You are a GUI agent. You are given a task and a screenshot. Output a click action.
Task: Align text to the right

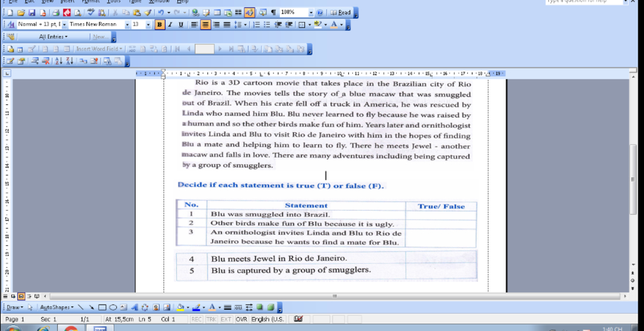click(216, 25)
